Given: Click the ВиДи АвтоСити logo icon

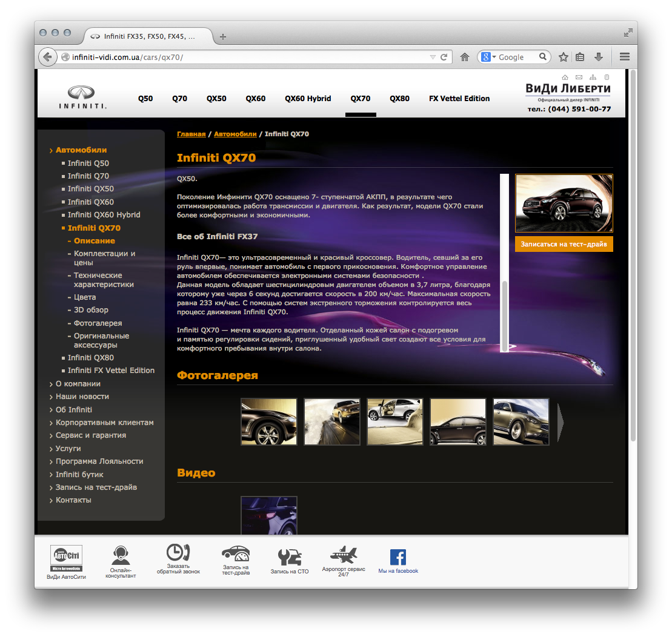Looking at the screenshot, I should click(x=66, y=558).
